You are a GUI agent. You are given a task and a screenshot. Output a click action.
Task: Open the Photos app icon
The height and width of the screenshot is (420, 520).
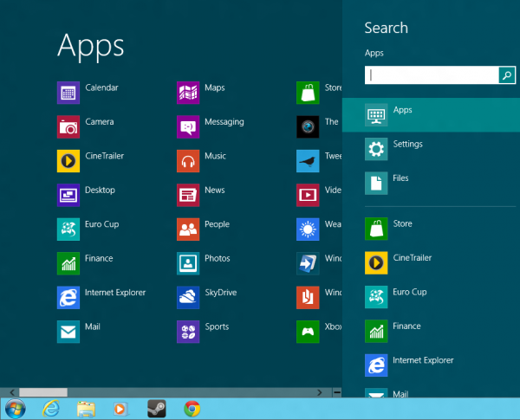pyautogui.click(x=188, y=263)
